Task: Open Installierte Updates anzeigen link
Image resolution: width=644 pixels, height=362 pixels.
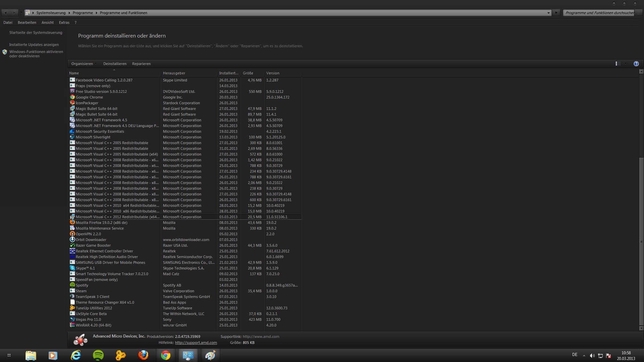Action: pos(34,45)
